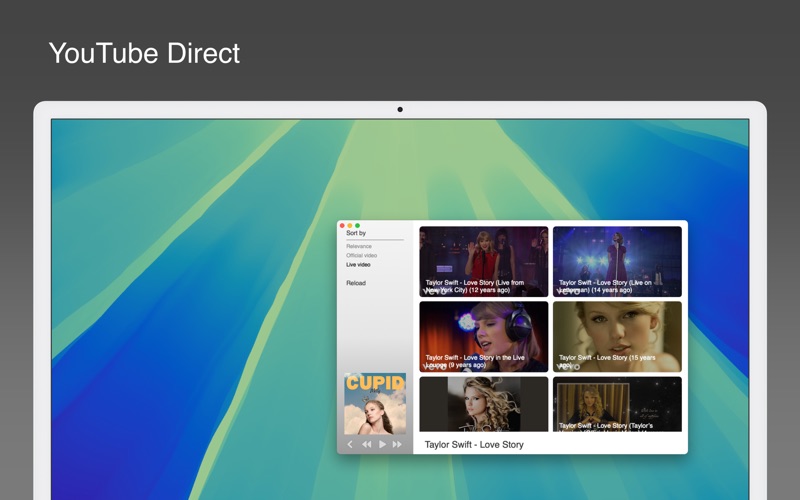Viewport: 800px width, 500px height.
Task: Minimize the window with the yellow button
Action: coord(349,226)
